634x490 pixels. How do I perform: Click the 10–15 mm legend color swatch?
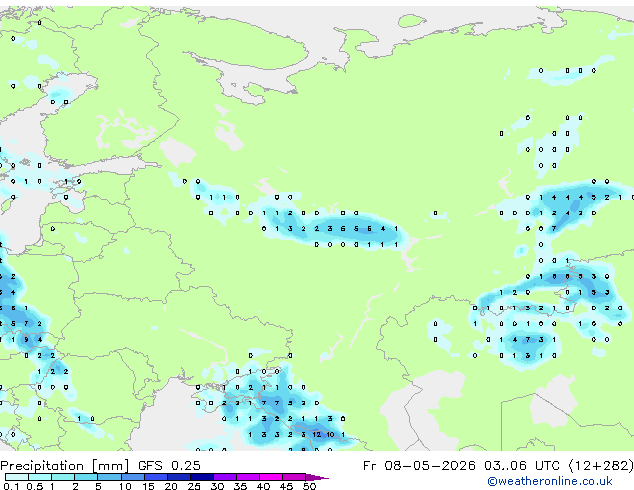coord(133,477)
